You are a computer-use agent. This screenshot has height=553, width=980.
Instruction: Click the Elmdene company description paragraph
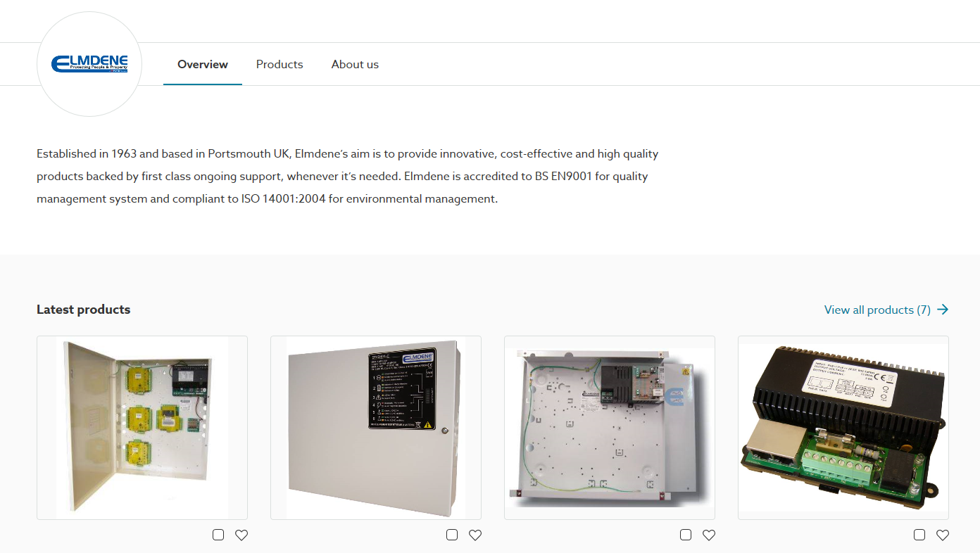(348, 176)
